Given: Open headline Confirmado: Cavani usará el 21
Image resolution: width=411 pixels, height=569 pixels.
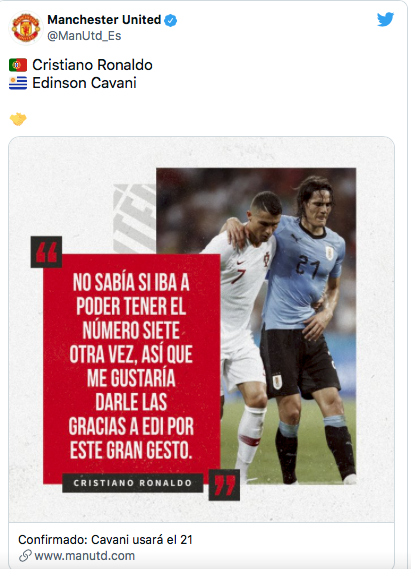Looking at the screenshot, I should click(x=105, y=540).
